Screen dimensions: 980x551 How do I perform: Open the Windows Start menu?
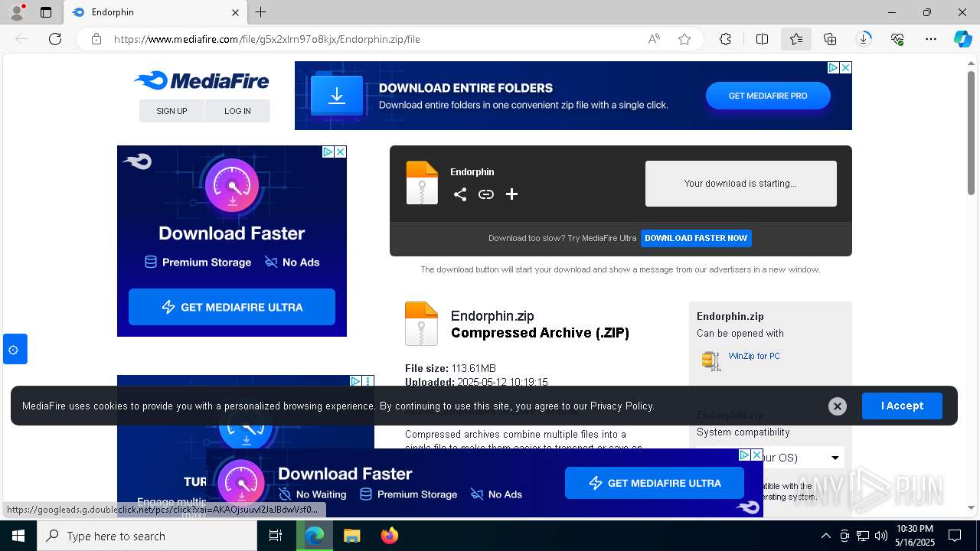pos(18,536)
